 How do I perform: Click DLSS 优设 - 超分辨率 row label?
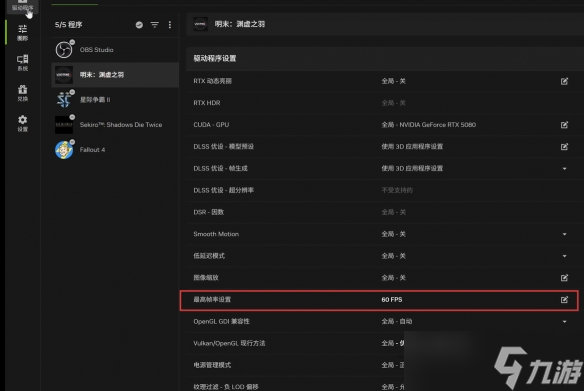(x=223, y=190)
